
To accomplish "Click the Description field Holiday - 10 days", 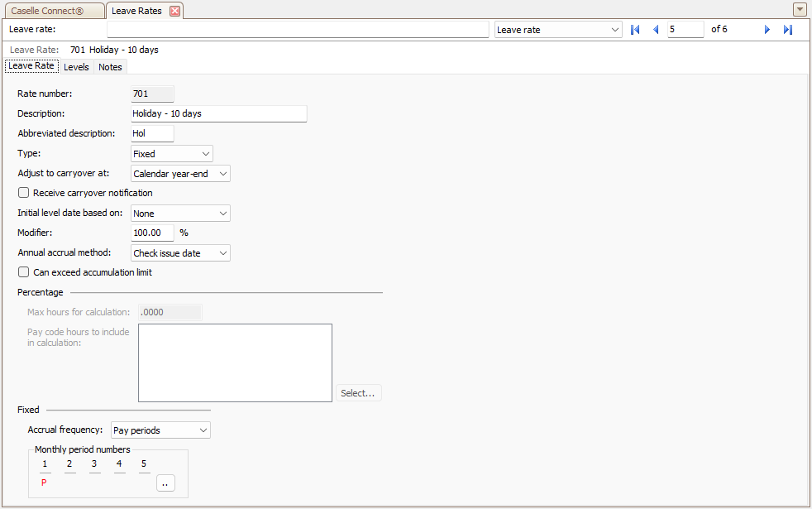I will pyautogui.click(x=219, y=114).
